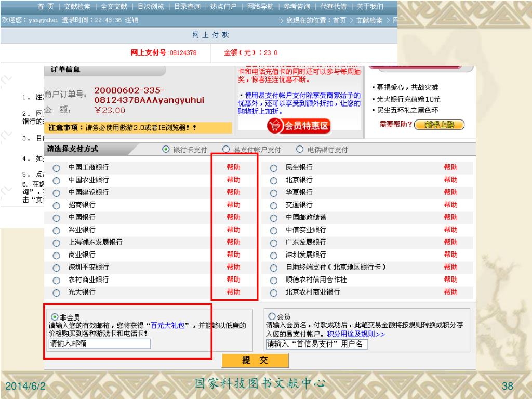Click the 注销 logout link
This screenshot has width=532, height=399.
pyautogui.click(x=131, y=20)
